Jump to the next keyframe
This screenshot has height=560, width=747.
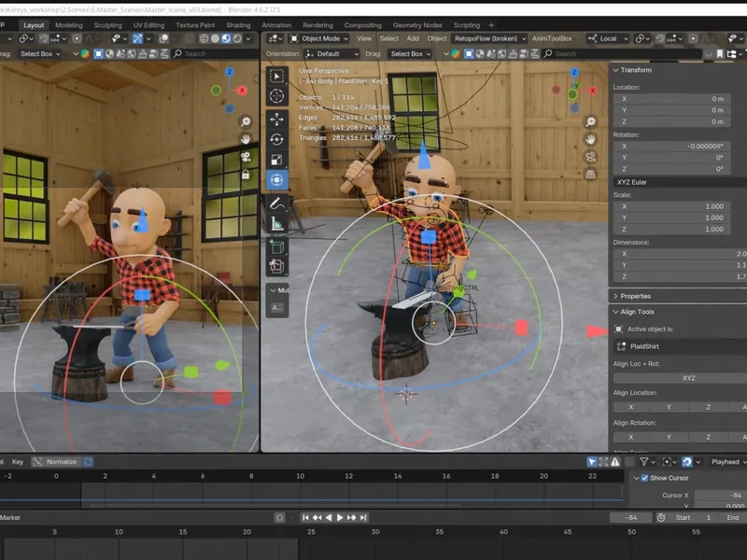(352, 518)
